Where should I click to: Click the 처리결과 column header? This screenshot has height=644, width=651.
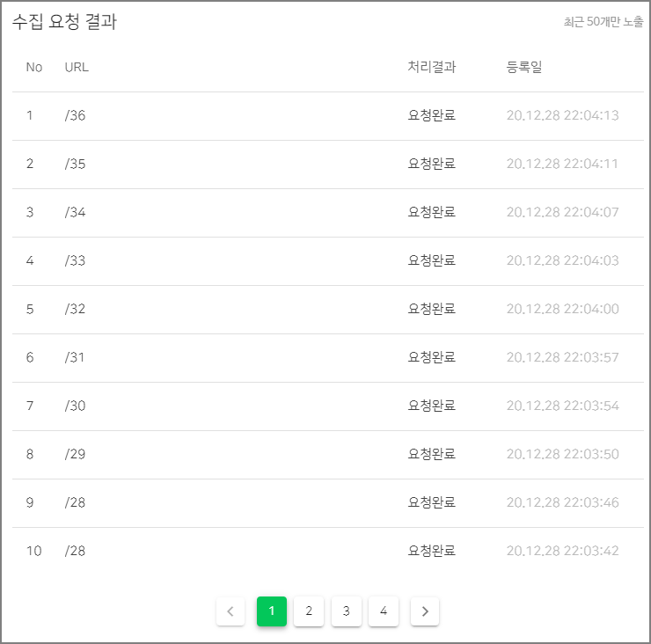[x=432, y=67]
